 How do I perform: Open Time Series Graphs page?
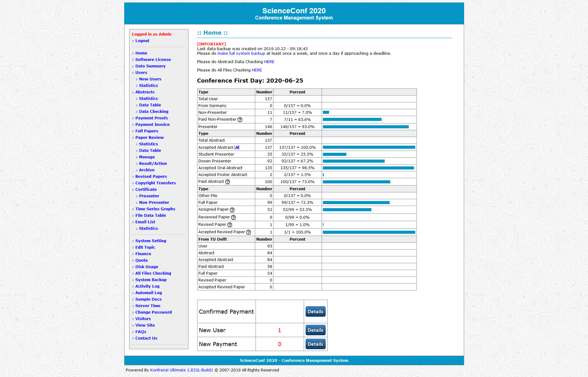[155, 209]
